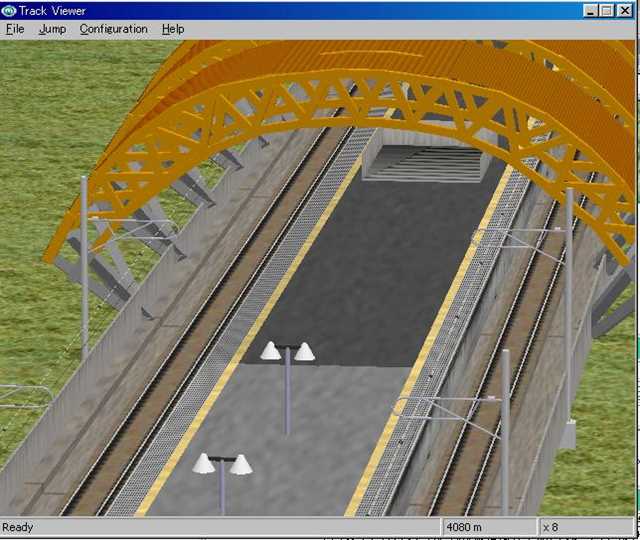Select the x 8 status bar indicator
The width and height of the screenshot is (640, 540).
coord(551,527)
